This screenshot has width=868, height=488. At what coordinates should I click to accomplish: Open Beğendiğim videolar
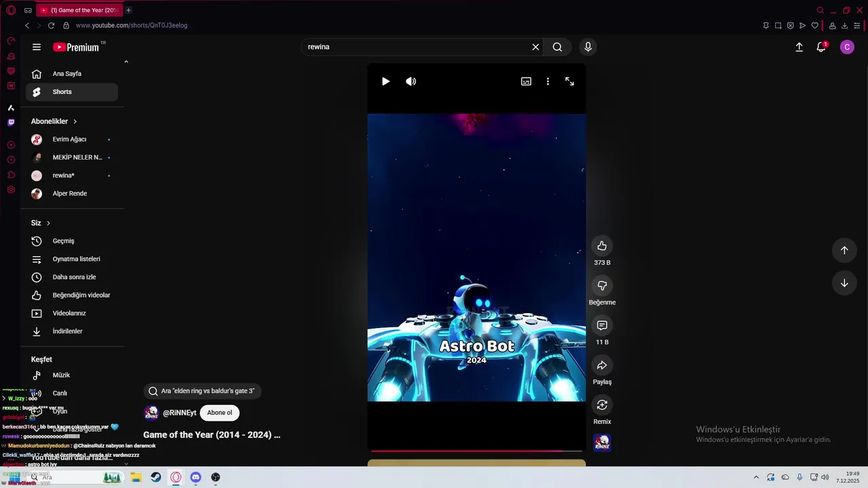point(72,296)
